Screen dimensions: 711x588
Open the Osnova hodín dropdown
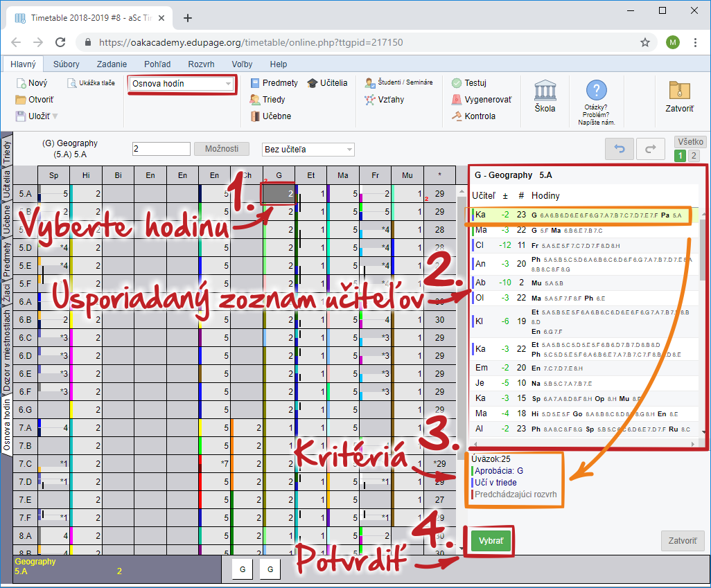[x=182, y=84]
